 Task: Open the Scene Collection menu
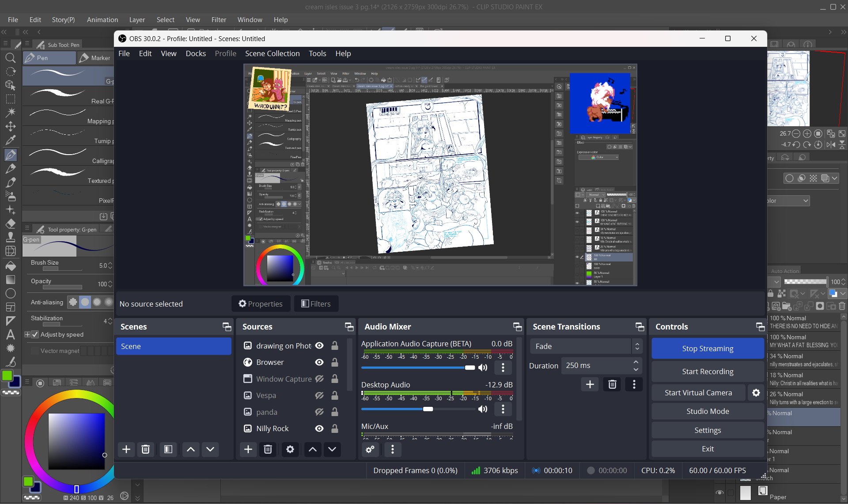coord(272,53)
